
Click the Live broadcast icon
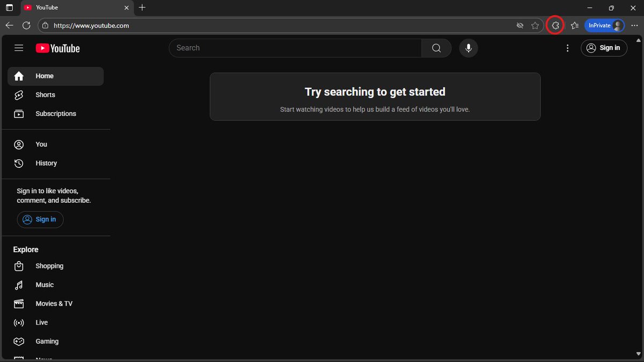tap(19, 322)
